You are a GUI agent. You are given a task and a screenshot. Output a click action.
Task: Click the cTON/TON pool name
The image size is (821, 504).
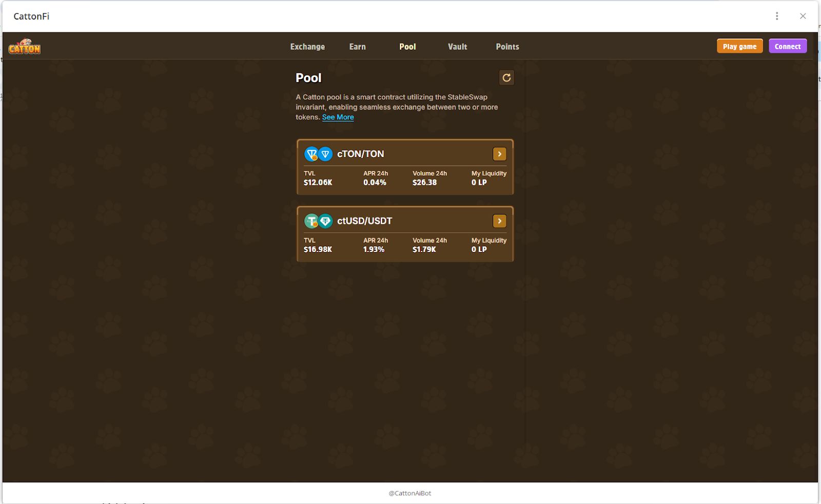pyautogui.click(x=360, y=154)
